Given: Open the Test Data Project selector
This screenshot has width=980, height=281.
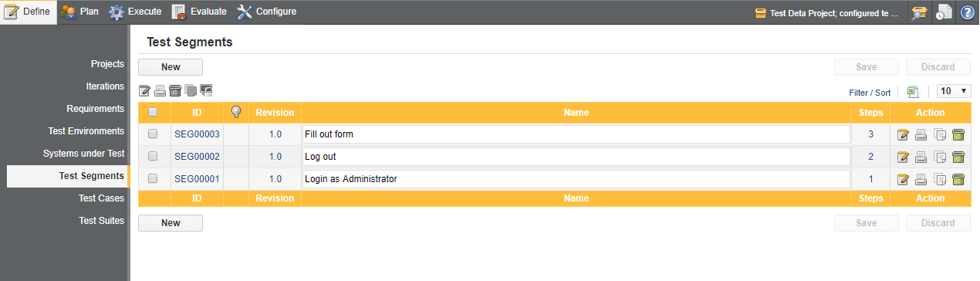Looking at the screenshot, I should 826,12.
